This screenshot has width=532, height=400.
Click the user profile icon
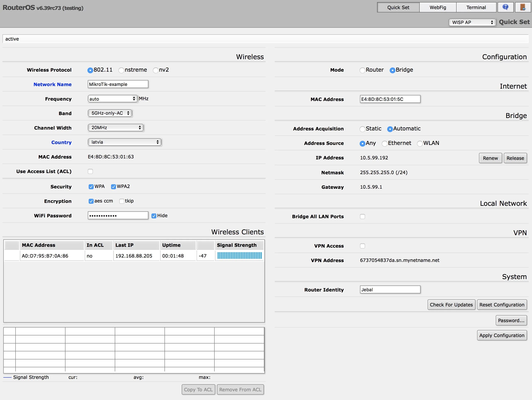pyautogui.click(x=523, y=7)
